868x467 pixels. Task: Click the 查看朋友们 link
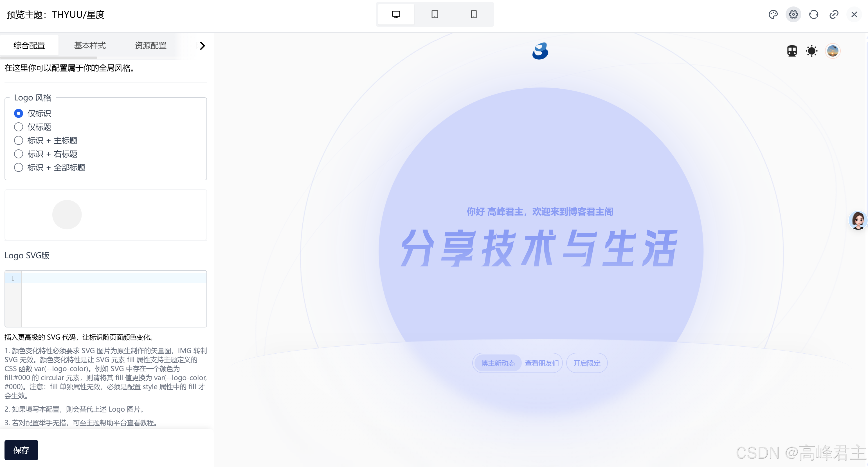point(541,363)
